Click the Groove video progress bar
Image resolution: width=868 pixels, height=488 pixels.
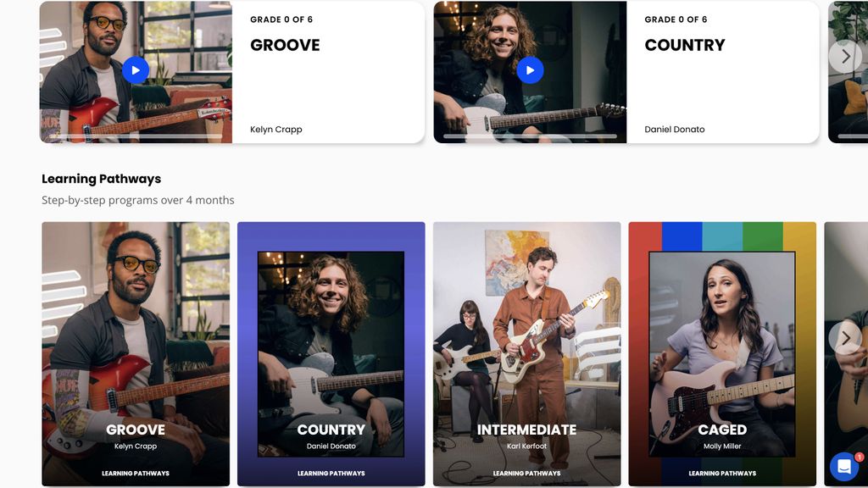click(136, 136)
